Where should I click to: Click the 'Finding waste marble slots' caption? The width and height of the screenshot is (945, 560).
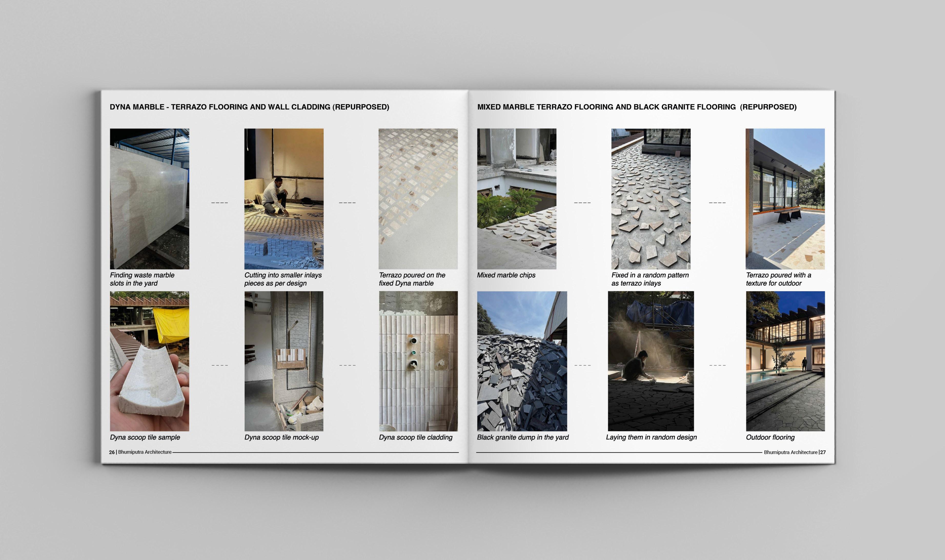click(x=142, y=279)
